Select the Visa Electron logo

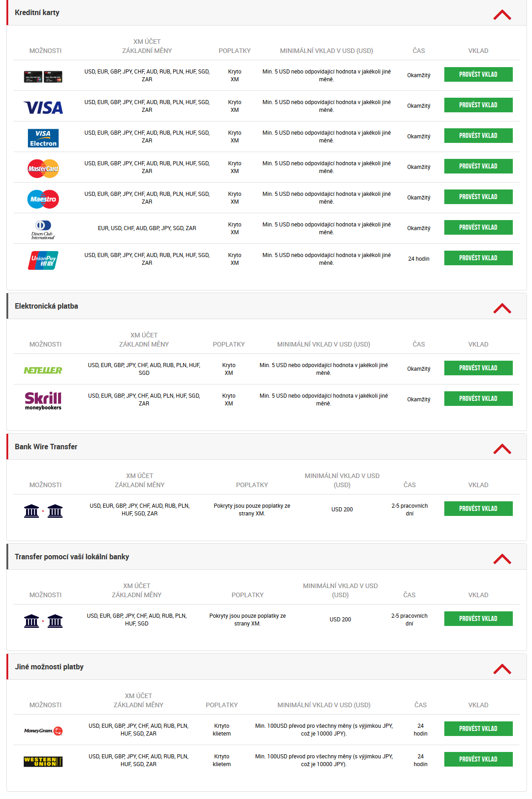coord(43,138)
